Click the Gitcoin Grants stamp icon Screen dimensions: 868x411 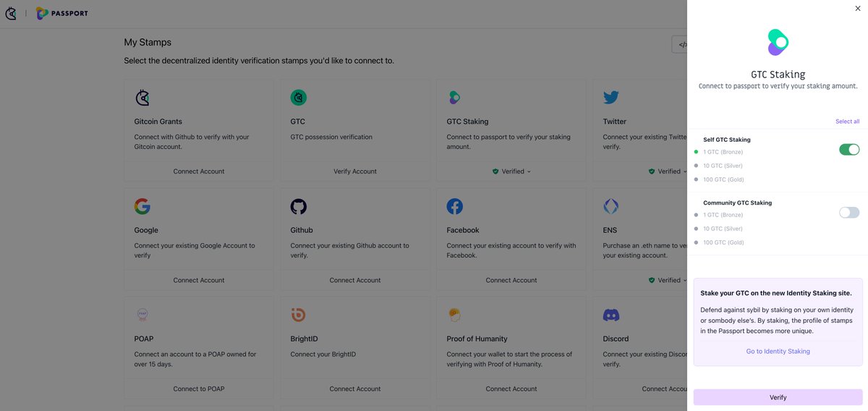click(142, 98)
